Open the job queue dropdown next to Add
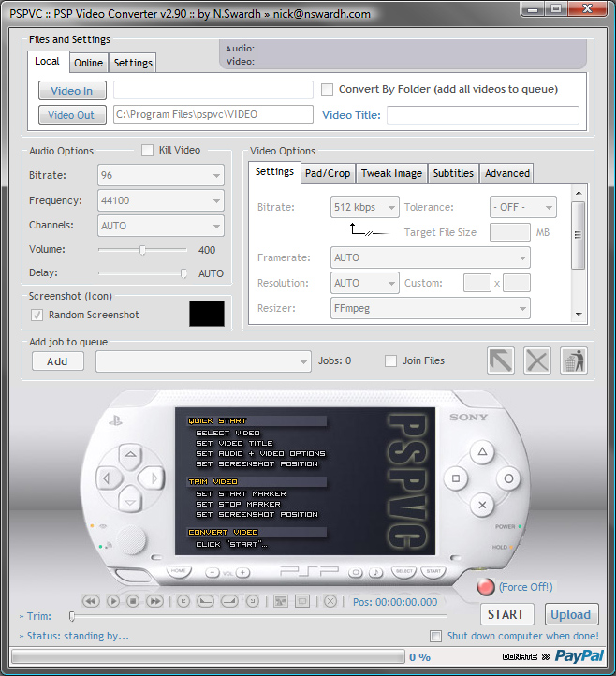The height and width of the screenshot is (676, 616). click(203, 361)
